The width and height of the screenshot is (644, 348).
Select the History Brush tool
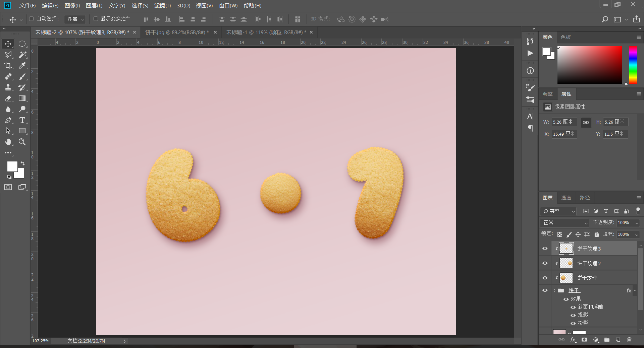click(22, 87)
